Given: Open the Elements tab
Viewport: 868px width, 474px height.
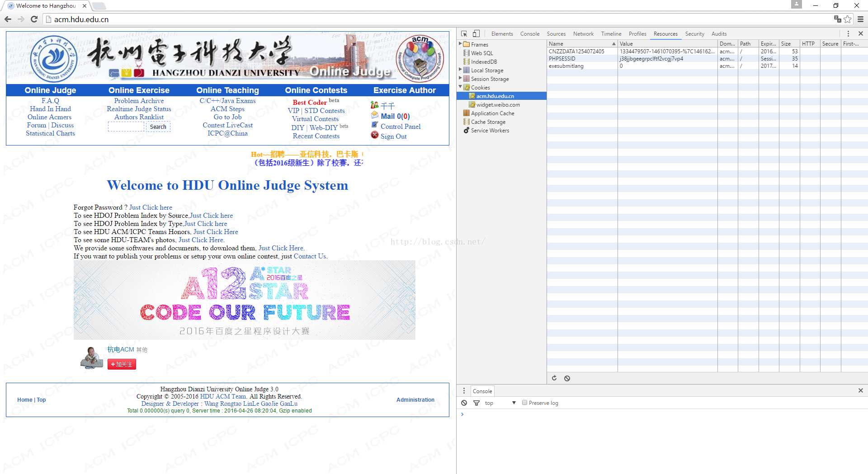Looking at the screenshot, I should [x=502, y=34].
